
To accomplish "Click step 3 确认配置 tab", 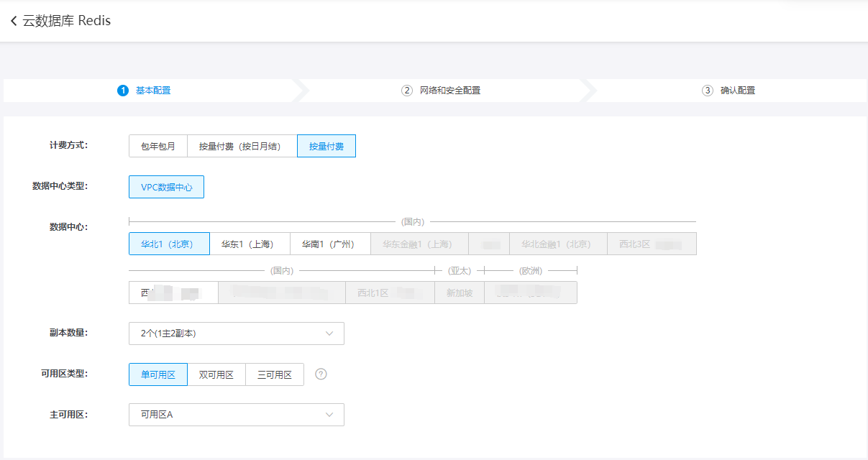I will 728,91.
